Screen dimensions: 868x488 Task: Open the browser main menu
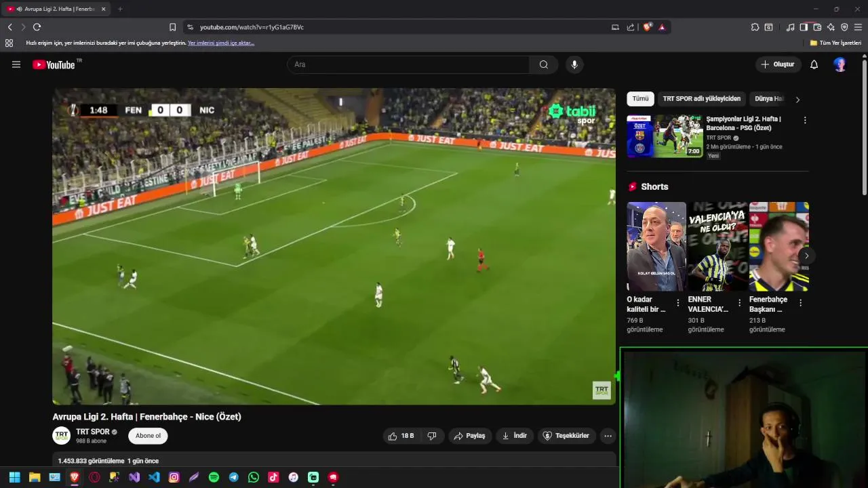tap(858, 27)
